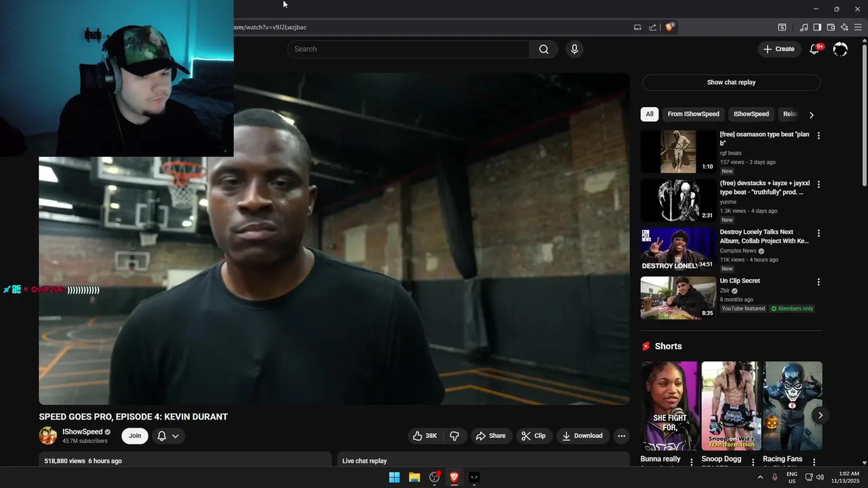Open options for Bunna really short
The width and height of the screenshot is (868, 488).
tap(692, 462)
